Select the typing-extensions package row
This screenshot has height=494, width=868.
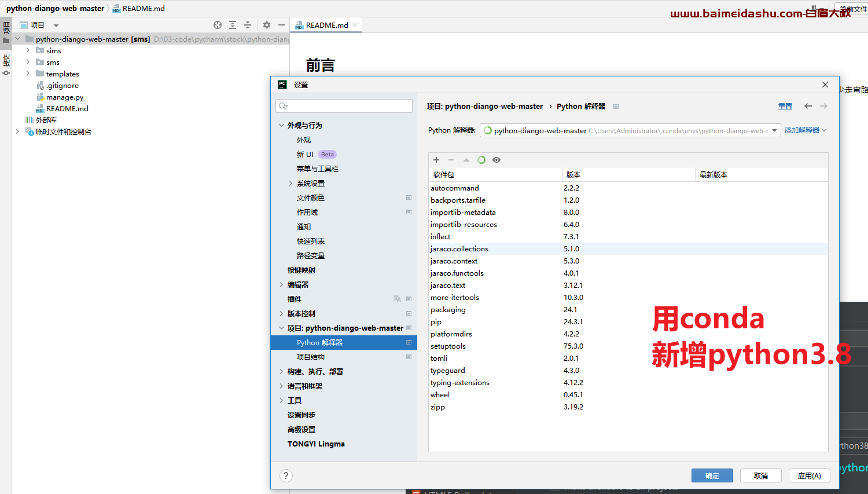628,382
